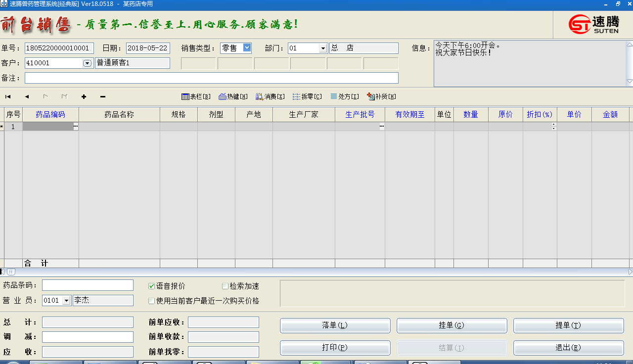Click the grid scrollbar's right arrow
This screenshot has width=633, height=364.
pos(631,272)
